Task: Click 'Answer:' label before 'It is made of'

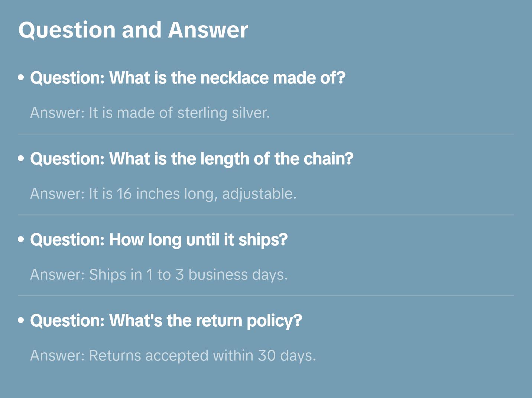Action: pyautogui.click(x=57, y=113)
